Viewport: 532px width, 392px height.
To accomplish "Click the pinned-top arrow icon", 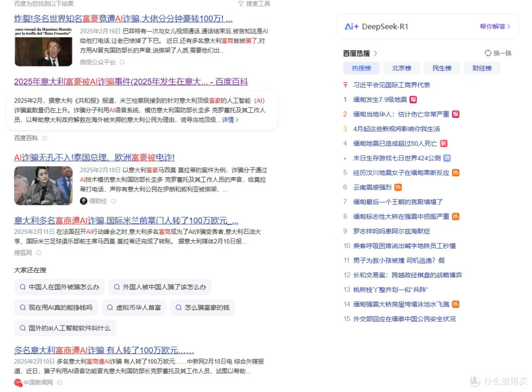I will click(345, 85).
